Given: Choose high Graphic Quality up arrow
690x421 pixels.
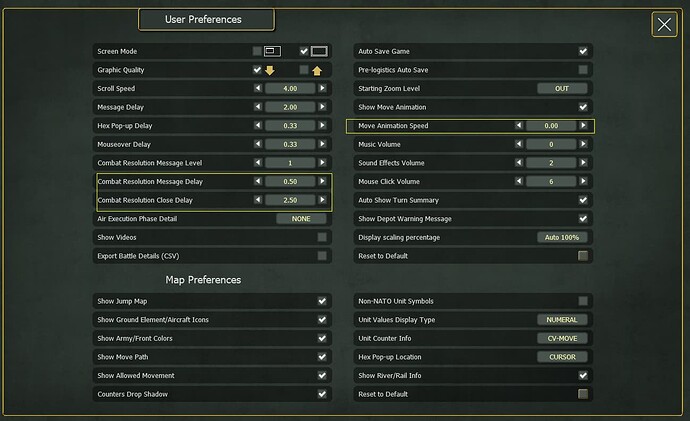Looking at the screenshot, I should coord(317,70).
